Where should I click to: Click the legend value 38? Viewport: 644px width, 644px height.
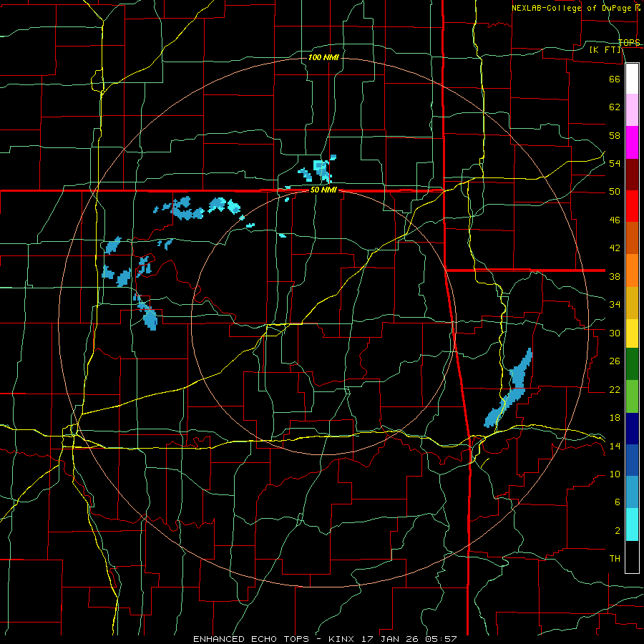click(x=615, y=277)
